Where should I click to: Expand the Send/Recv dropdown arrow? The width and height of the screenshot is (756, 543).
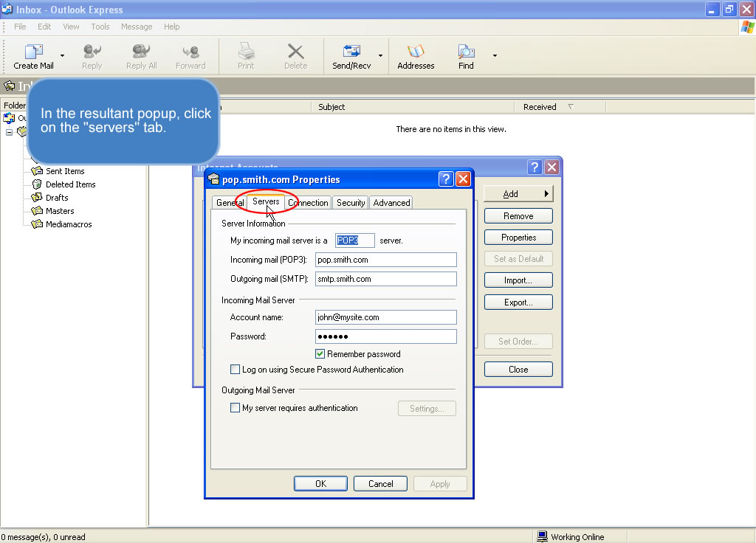tap(381, 55)
